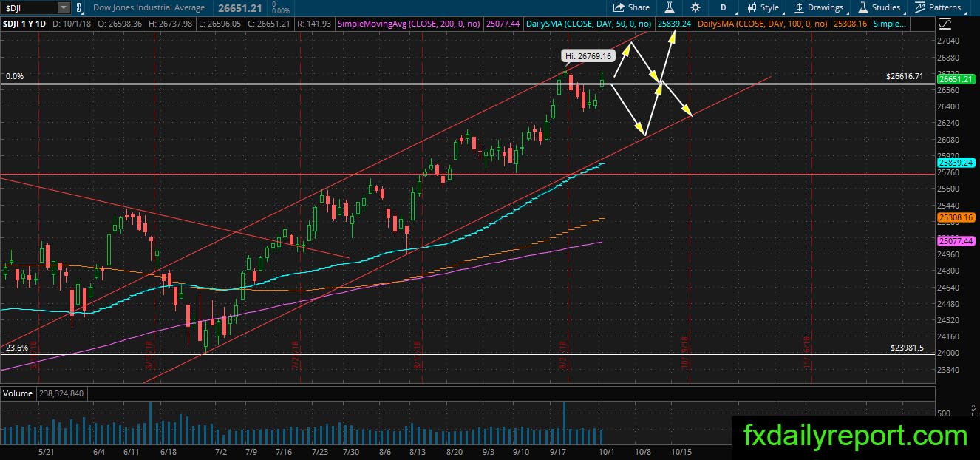The height and width of the screenshot is (460, 980).
Task: Click the Volume panel label
Action: [x=18, y=393]
